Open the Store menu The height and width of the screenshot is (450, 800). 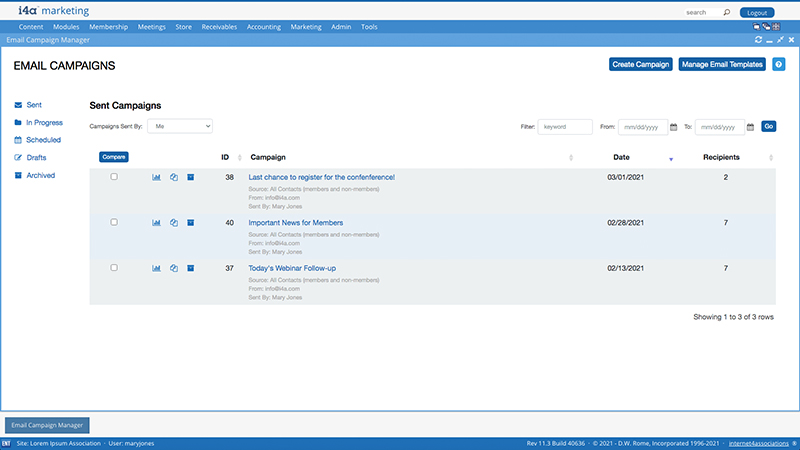click(184, 27)
